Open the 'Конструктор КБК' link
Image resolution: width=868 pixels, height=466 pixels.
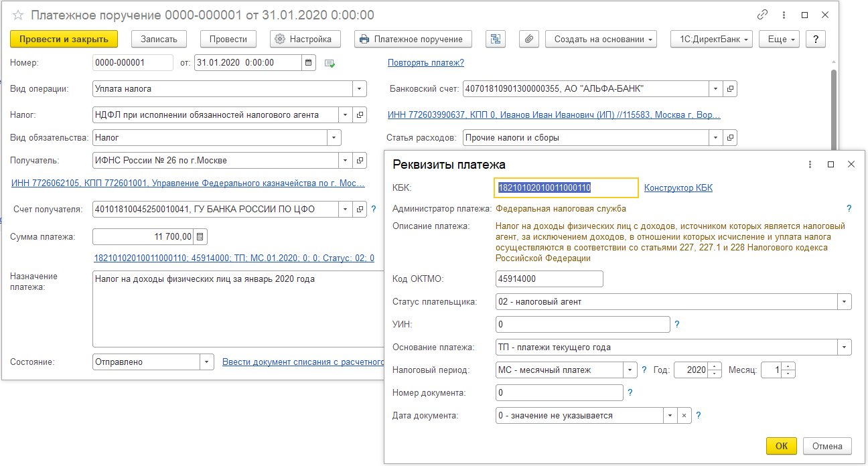click(x=678, y=188)
